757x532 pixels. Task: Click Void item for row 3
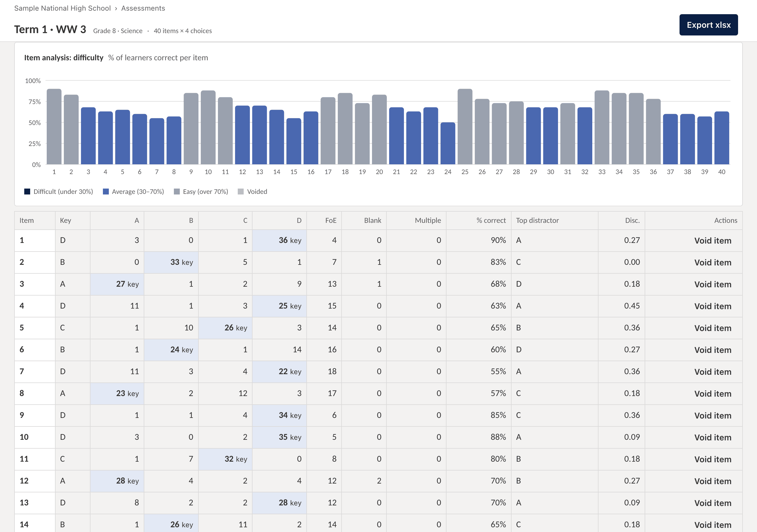(x=712, y=284)
